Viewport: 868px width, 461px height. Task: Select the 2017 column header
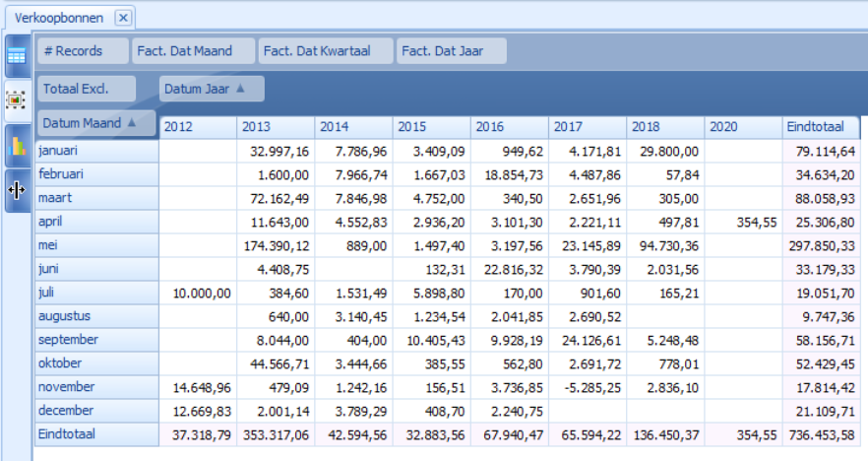tap(588, 127)
